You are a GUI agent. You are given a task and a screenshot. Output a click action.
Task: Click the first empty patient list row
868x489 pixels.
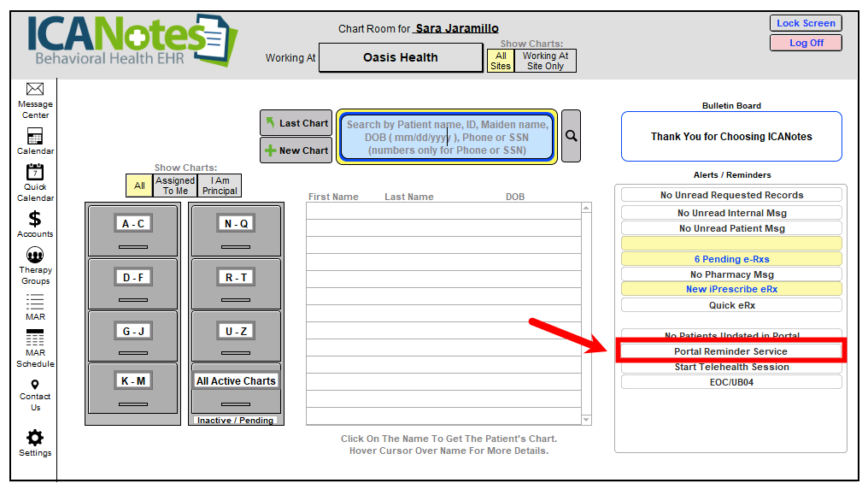tap(443, 211)
